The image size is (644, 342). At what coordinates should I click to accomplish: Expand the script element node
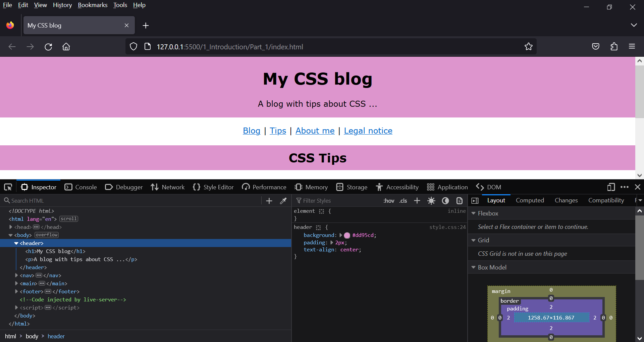click(x=16, y=307)
